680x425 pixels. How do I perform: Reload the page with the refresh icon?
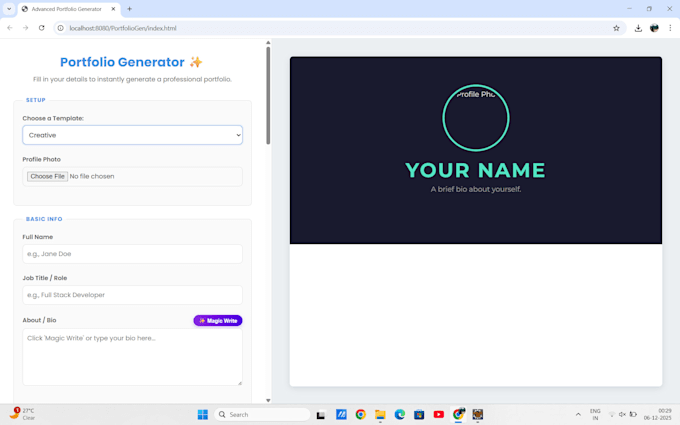tap(42, 28)
